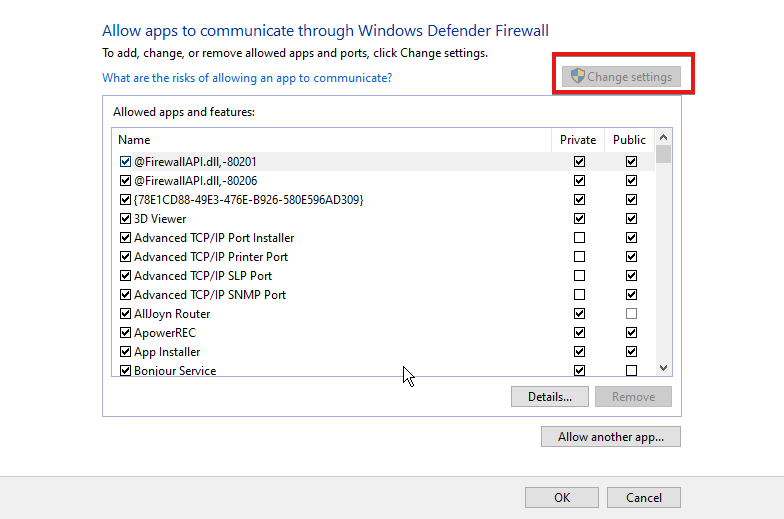784x519 pixels.
Task: Select the @FirewallAPI.dll,-80206 row text
Action: coord(196,180)
